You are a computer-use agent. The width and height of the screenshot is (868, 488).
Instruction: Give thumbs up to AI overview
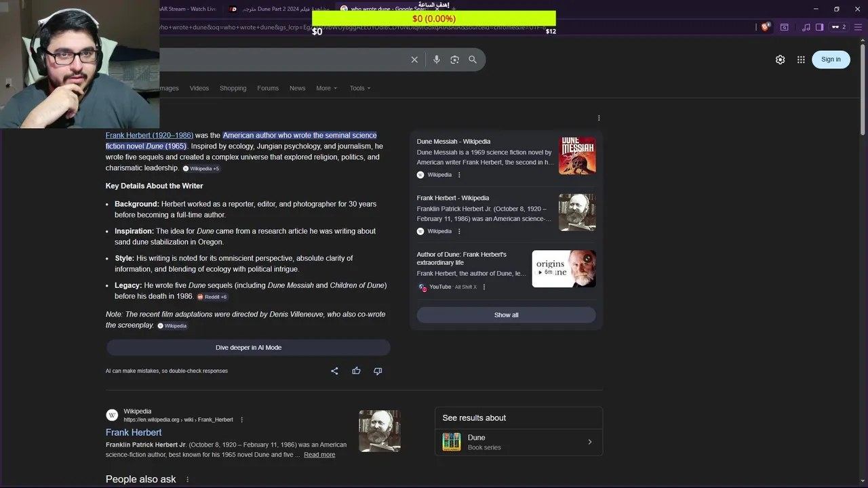pyautogui.click(x=356, y=371)
